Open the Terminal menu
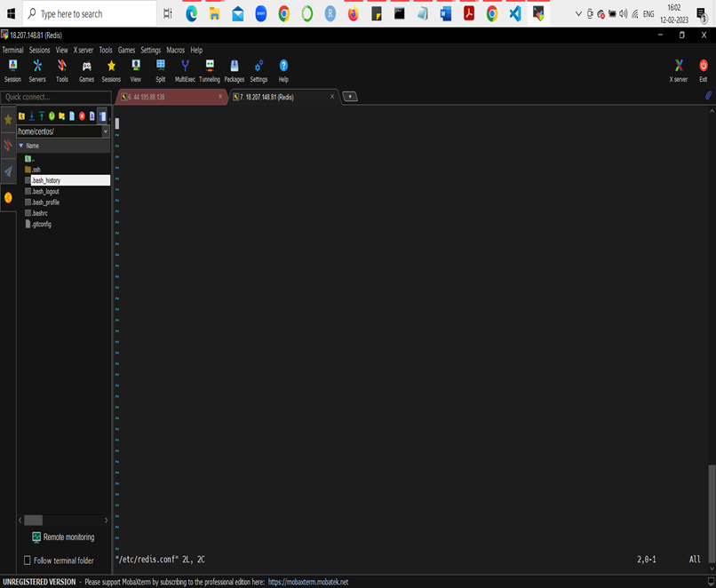The height and width of the screenshot is (588, 716). 13,50
